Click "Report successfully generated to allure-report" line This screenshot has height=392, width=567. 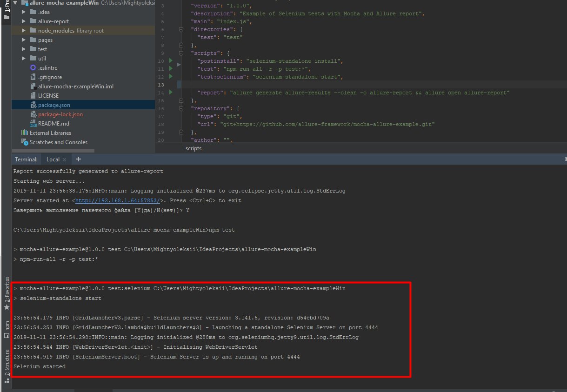[x=88, y=171]
